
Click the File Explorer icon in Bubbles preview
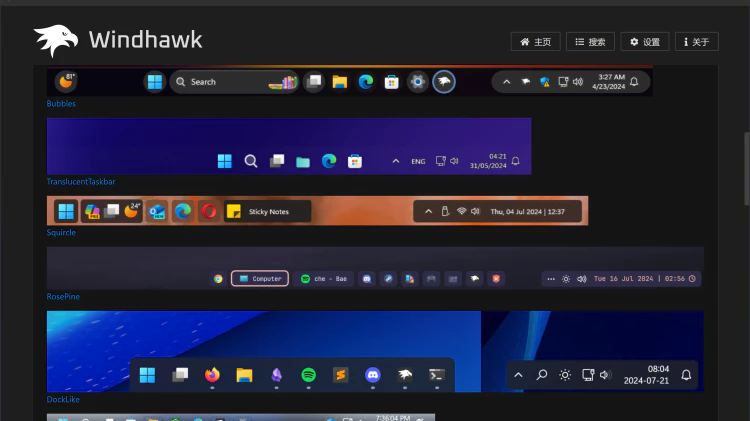tap(340, 82)
